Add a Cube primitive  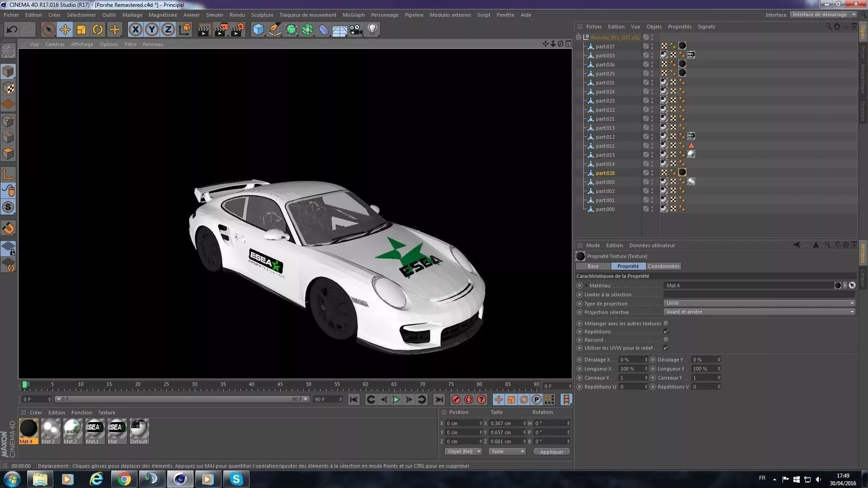[x=258, y=30]
